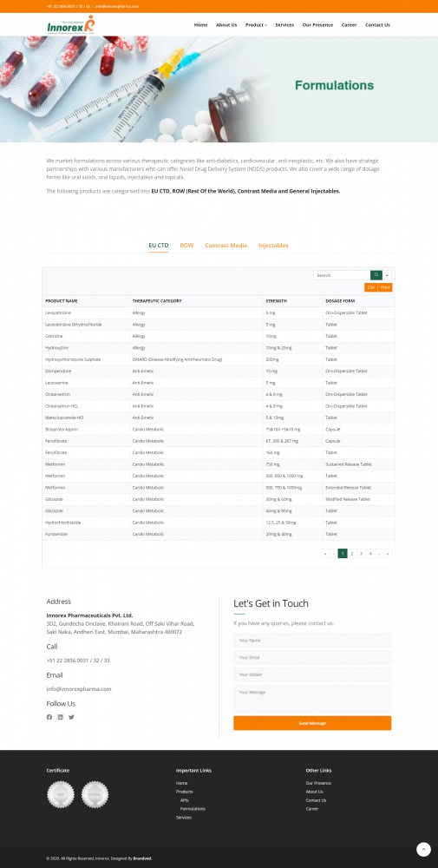The image size is (438, 868).
Task: Focus the table Search field
Action: 342,275
